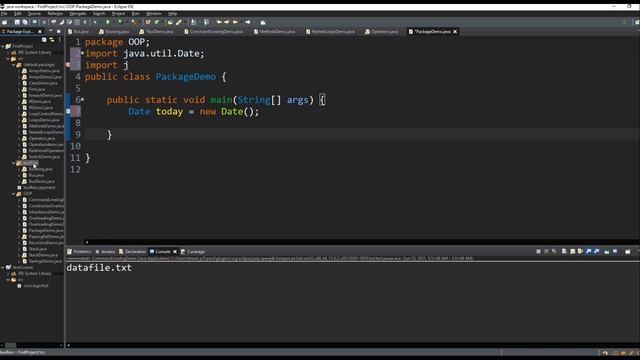Expand the ArraysDemo.java tree item
The height and width of the screenshot is (360, 640).
[19, 71]
